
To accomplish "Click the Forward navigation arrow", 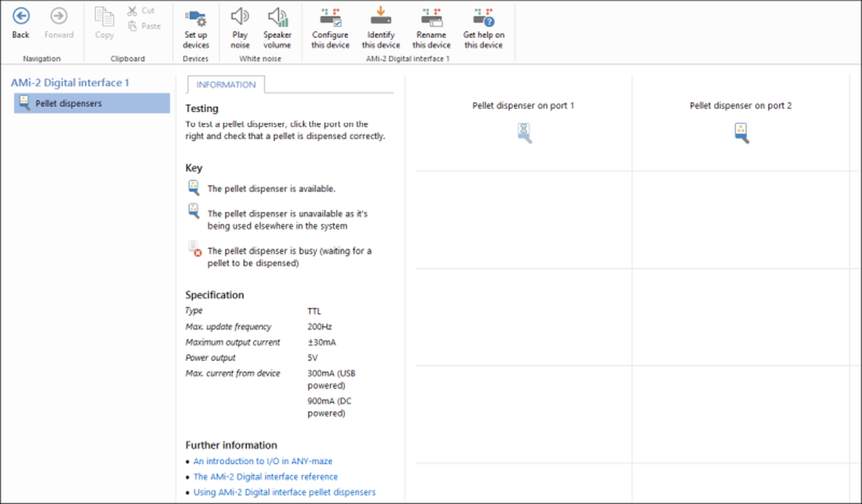I will [59, 23].
